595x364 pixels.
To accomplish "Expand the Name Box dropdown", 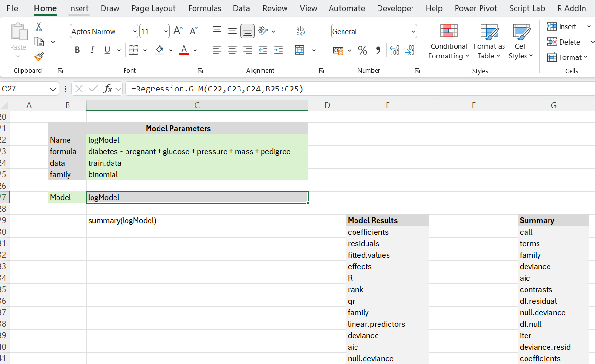I will 53,89.
